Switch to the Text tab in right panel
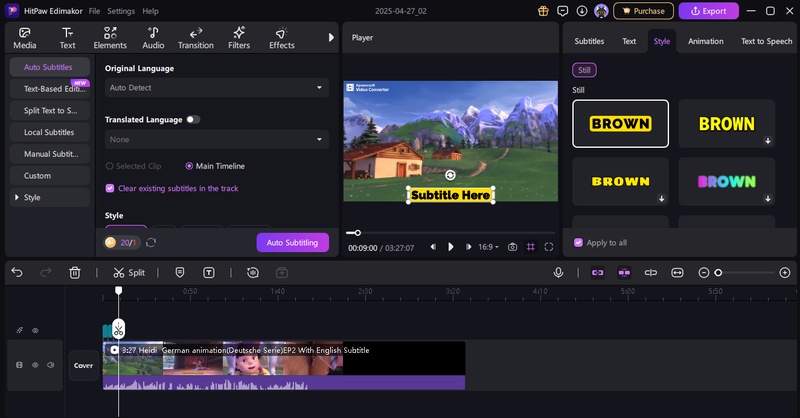The height and width of the screenshot is (418, 800). tap(629, 41)
